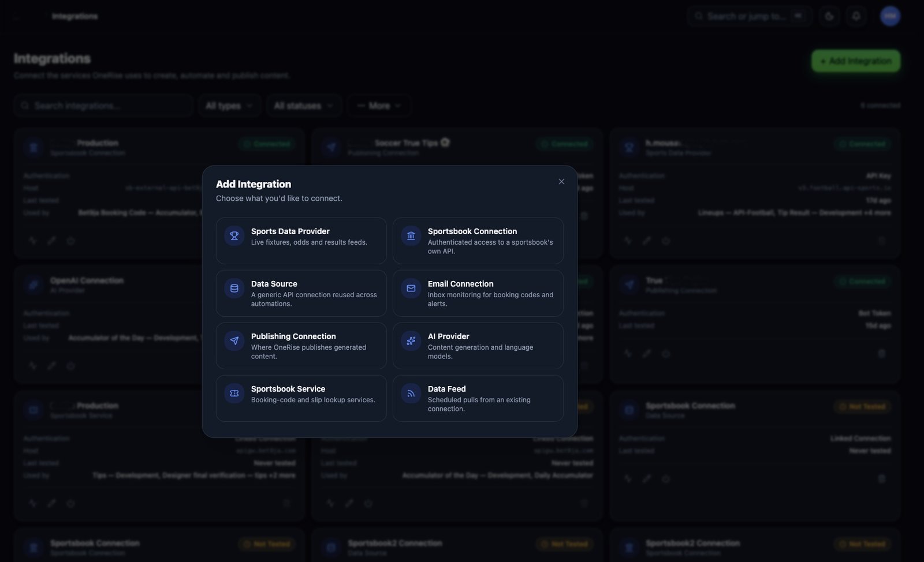Select Sportsbook Service card title
The image size is (924, 562).
(288, 389)
